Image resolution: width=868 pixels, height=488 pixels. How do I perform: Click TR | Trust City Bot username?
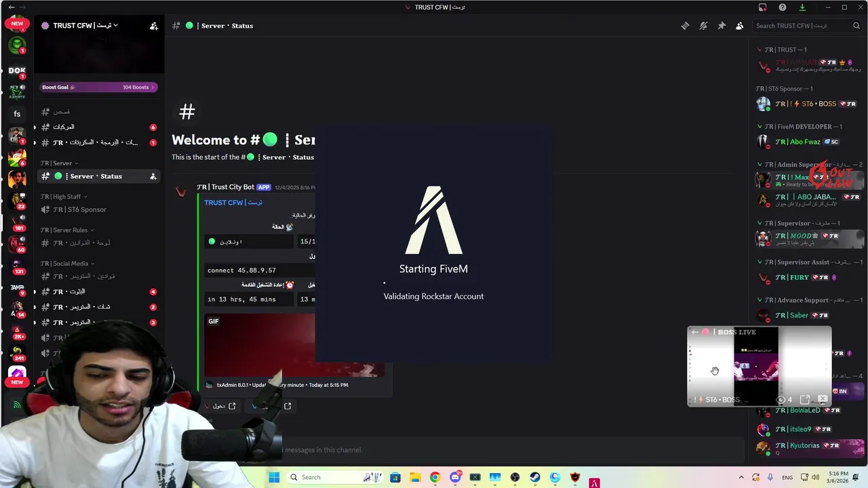click(x=224, y=187)
